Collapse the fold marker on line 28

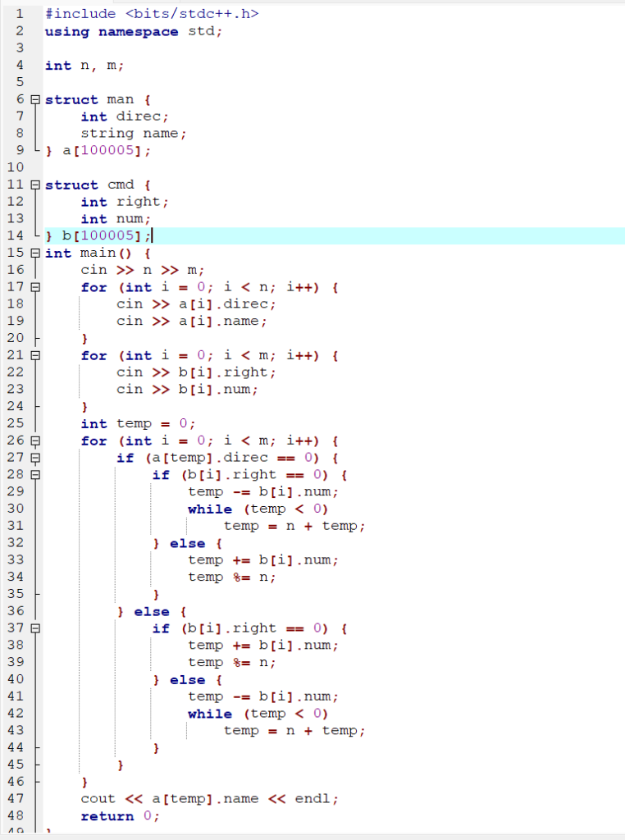point(34,475)
